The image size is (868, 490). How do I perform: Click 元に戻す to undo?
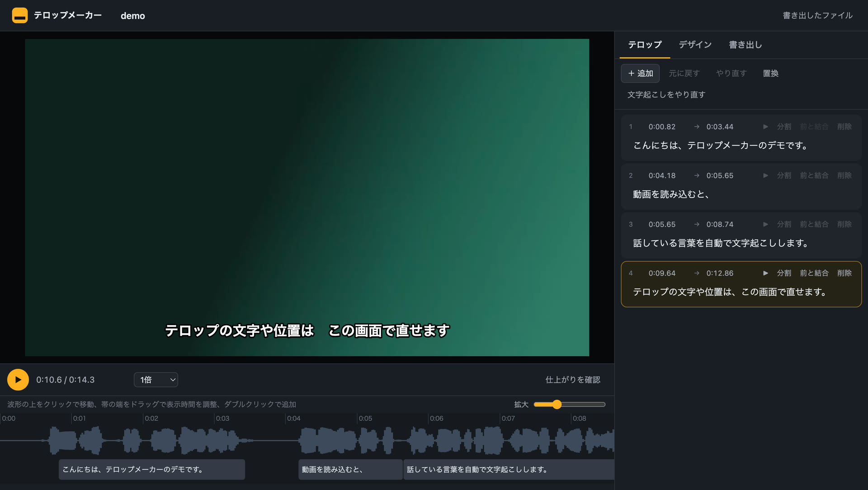coord(684,73)
